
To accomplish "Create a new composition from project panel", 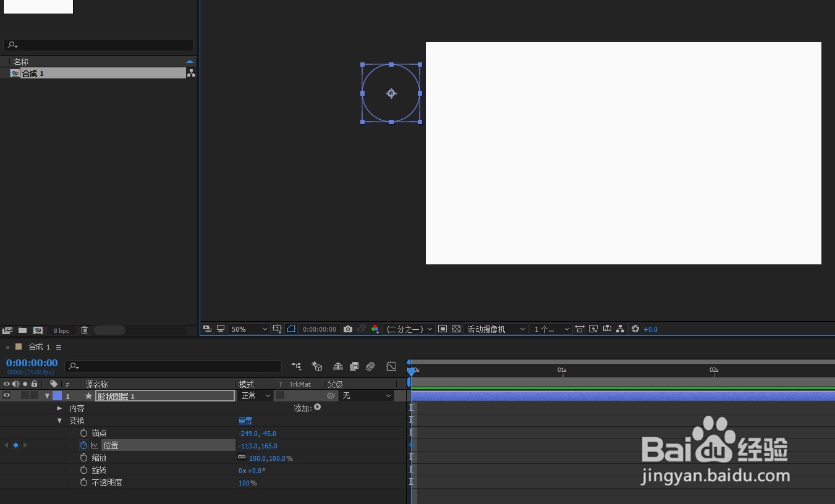I will pos(38,330).
